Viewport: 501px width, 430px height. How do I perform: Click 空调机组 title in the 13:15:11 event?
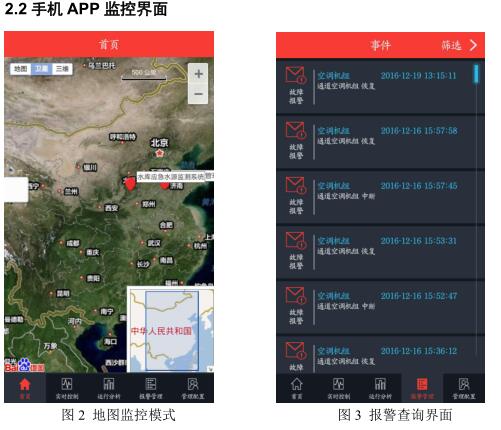(333, 76)
